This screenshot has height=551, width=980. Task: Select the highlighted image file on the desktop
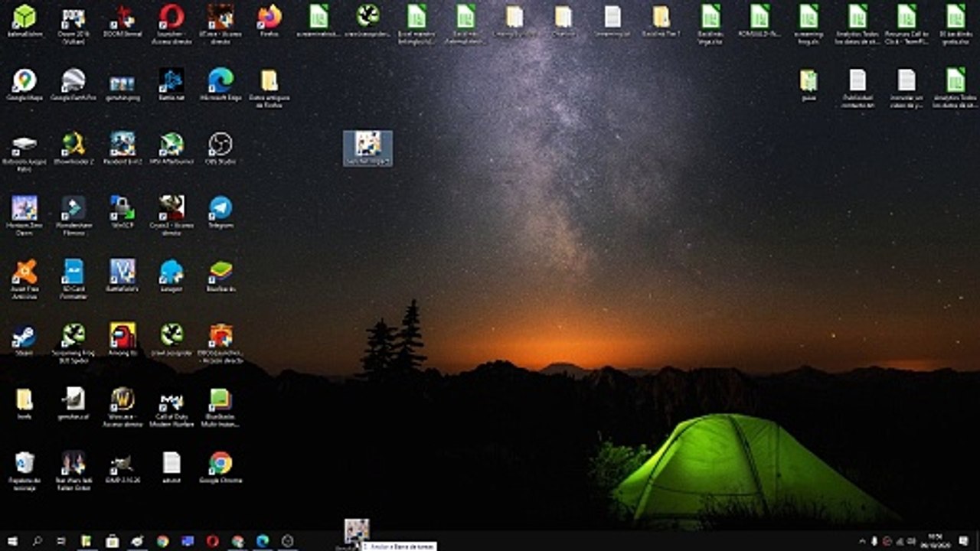point(367,148)
